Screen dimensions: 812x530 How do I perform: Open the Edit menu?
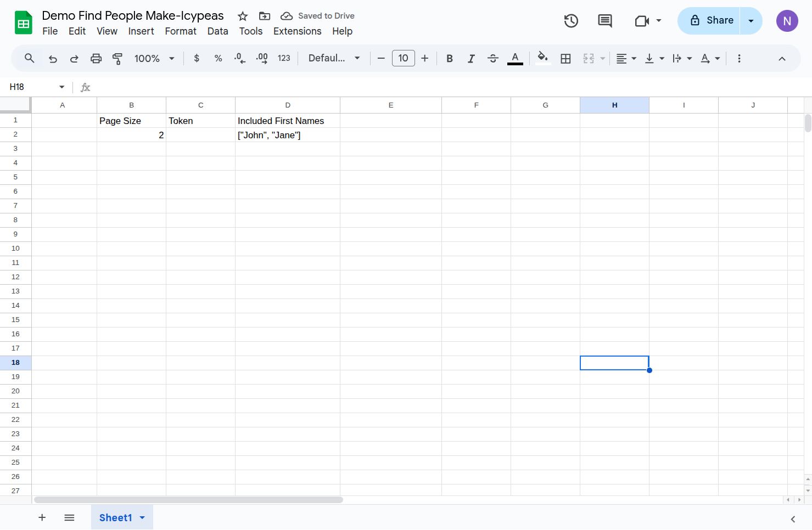77,31
